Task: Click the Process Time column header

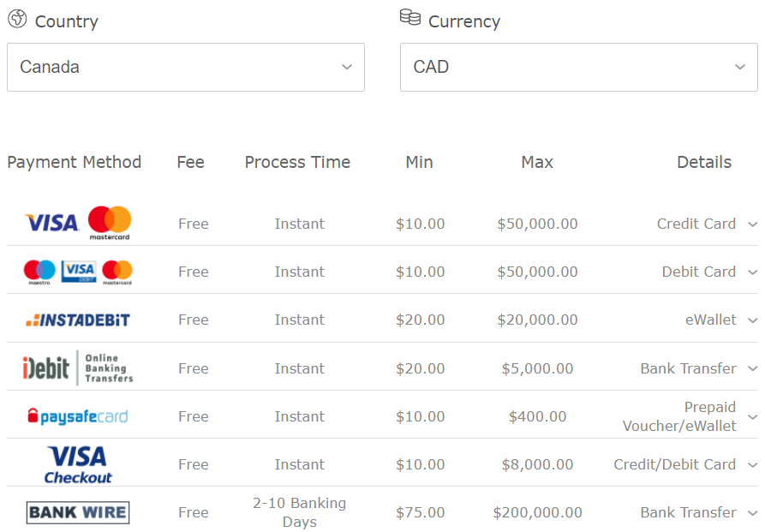Action: click(x=297, y=162)
